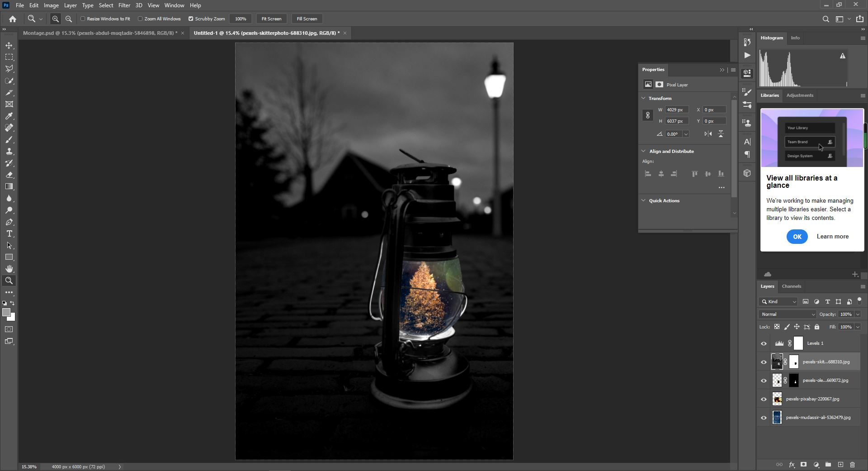
Task: Open the rotation angle dropdown
Action: 686,134
